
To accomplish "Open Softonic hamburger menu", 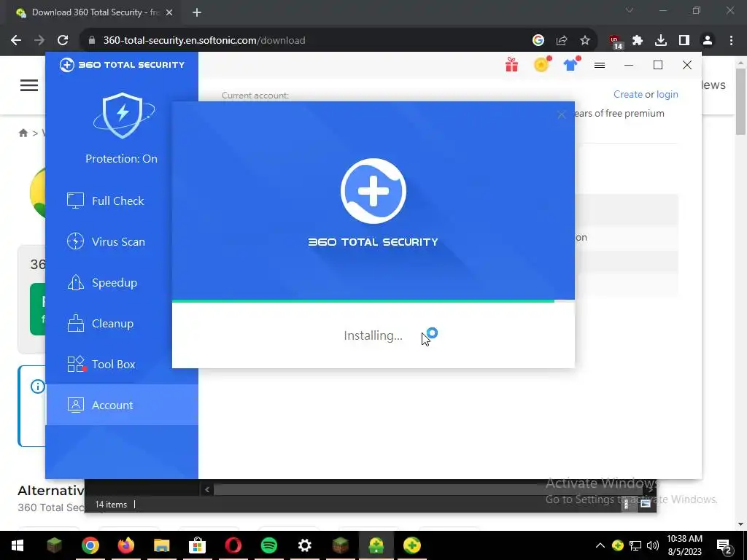I will point(29,85).
